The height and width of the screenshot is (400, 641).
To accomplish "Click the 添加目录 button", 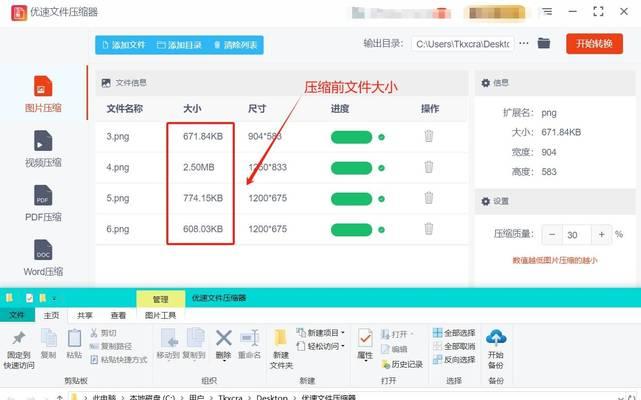I will coord(179,45).
